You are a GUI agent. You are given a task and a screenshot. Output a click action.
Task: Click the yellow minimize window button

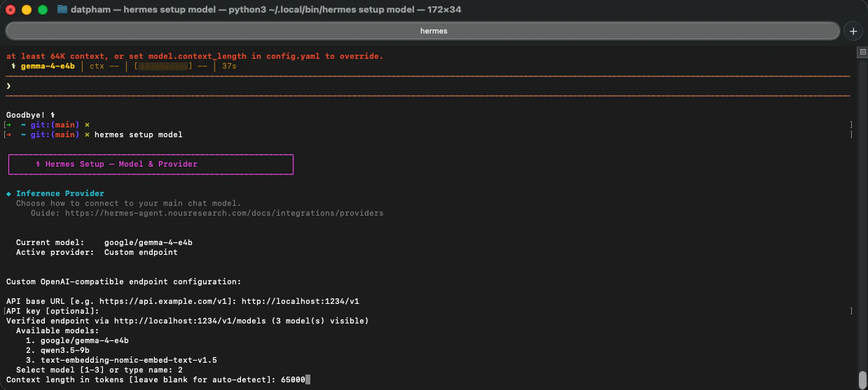coord(27,10)
